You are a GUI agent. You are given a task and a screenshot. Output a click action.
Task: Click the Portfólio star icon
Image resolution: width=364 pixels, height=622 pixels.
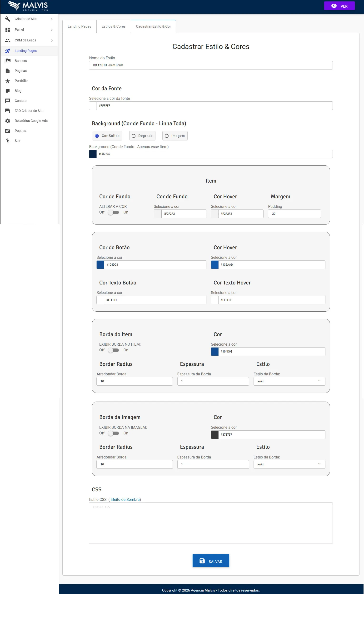click(8, 81)
